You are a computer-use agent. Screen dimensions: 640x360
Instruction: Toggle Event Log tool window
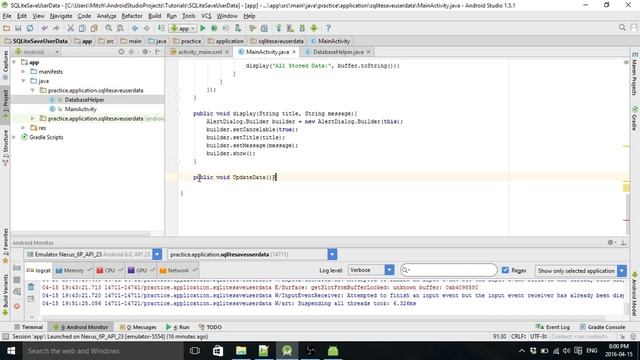click(553, 327)
